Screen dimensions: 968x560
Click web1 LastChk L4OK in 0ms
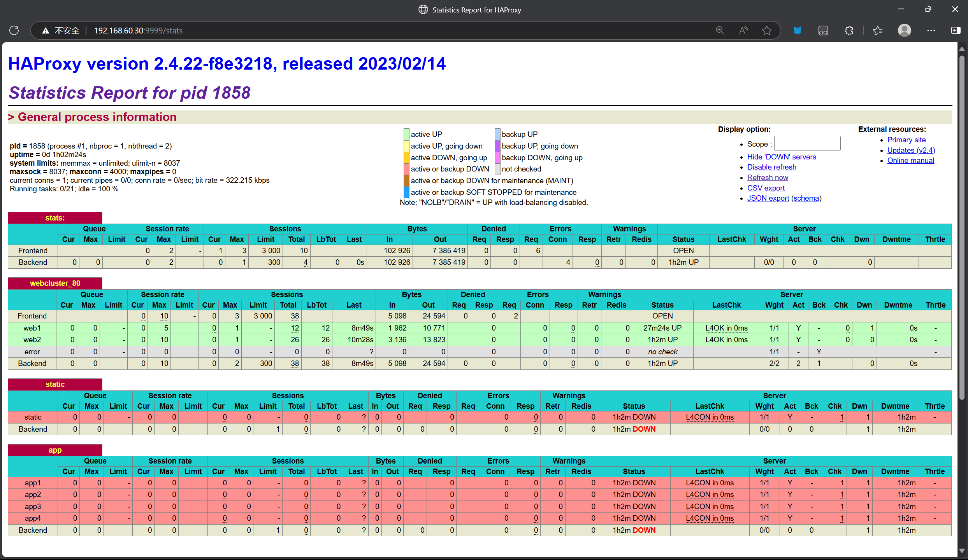[x=726, y=328]
